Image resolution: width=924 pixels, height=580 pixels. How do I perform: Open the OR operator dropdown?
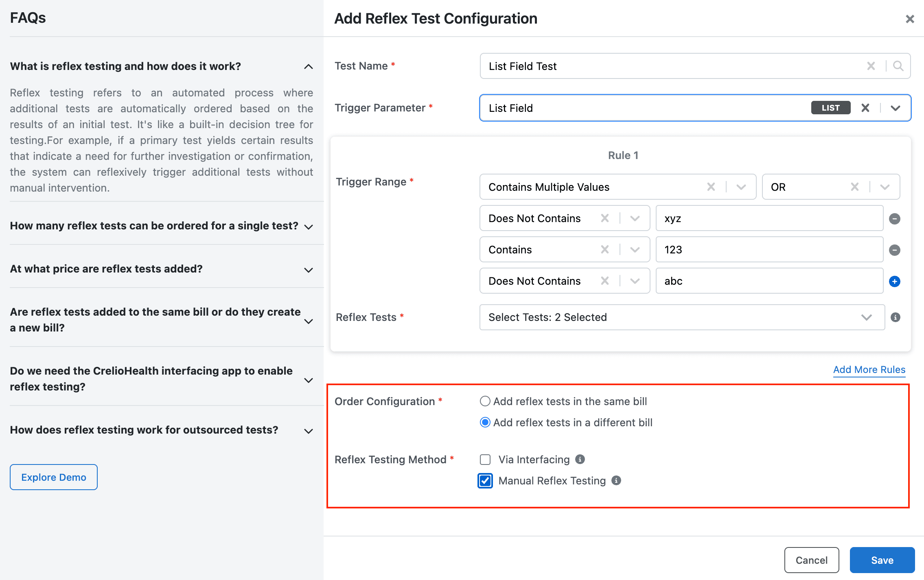point(885,187)
